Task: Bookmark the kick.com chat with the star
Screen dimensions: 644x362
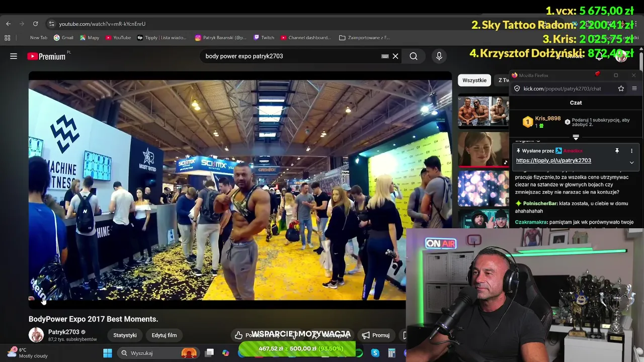Action: point(621,88)
